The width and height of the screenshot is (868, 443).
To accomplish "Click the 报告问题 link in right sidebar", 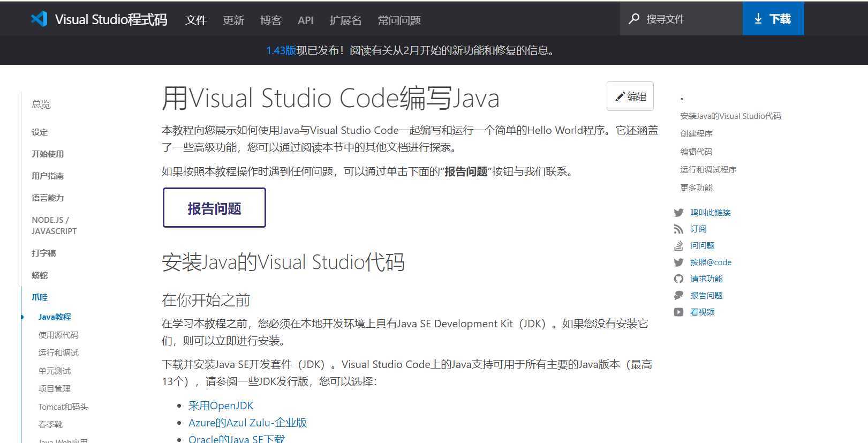I will (706, 296).
